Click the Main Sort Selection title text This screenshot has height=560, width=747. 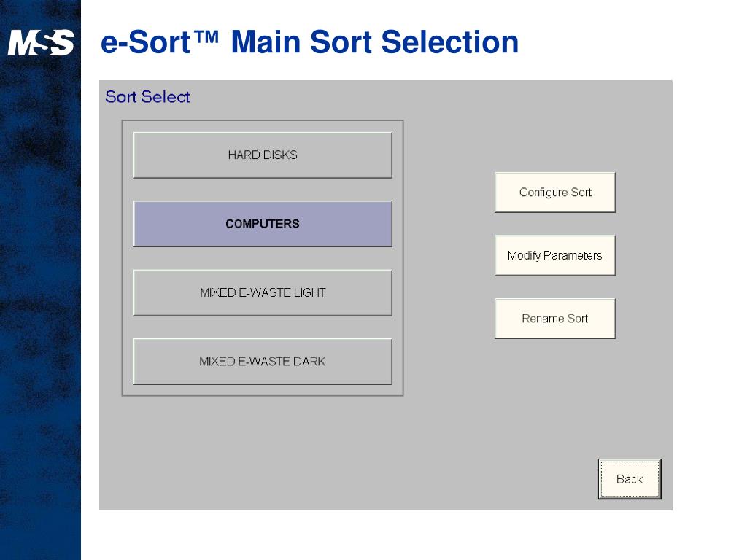[x=374, y=42]
